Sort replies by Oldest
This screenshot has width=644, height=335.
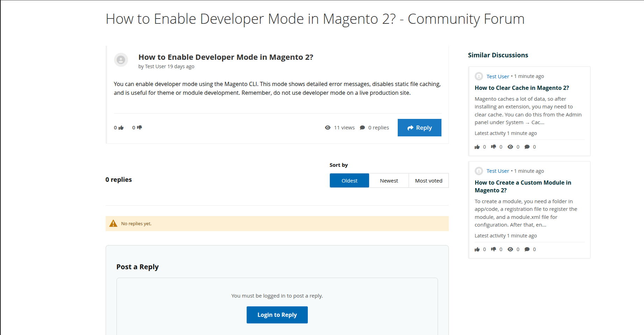[x=349, y=180]
